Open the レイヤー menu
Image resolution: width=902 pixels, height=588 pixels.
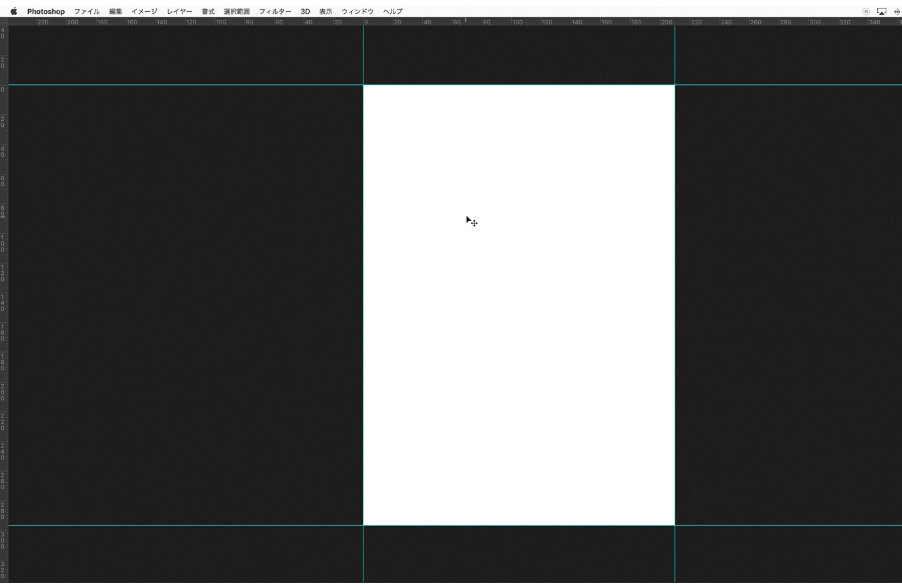(x=180, y=11)
